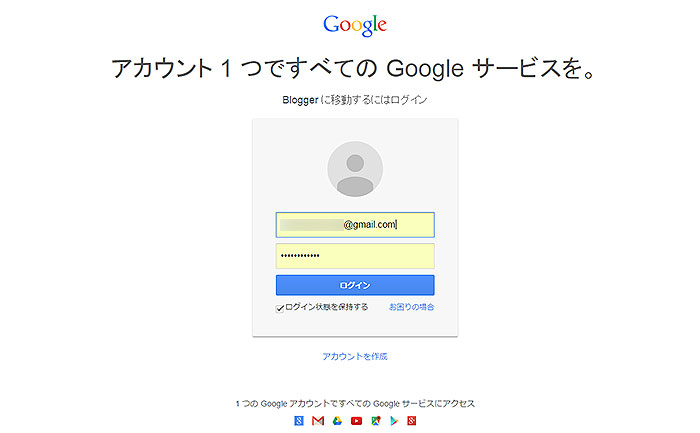Click the Bloggerに移動するにはログイン subtitle text
The height and width of the screenshot is (433, 700).
click(x=355, y=100)
